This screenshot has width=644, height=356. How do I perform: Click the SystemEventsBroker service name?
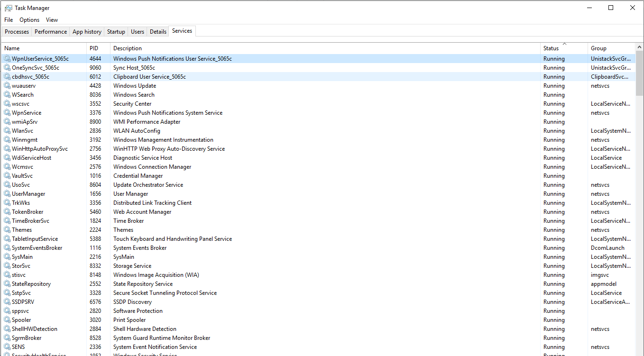tap(37, 248)
